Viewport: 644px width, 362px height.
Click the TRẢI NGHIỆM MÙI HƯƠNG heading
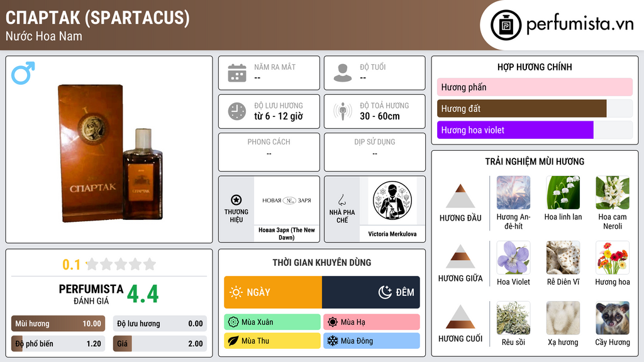coord(535,162)
